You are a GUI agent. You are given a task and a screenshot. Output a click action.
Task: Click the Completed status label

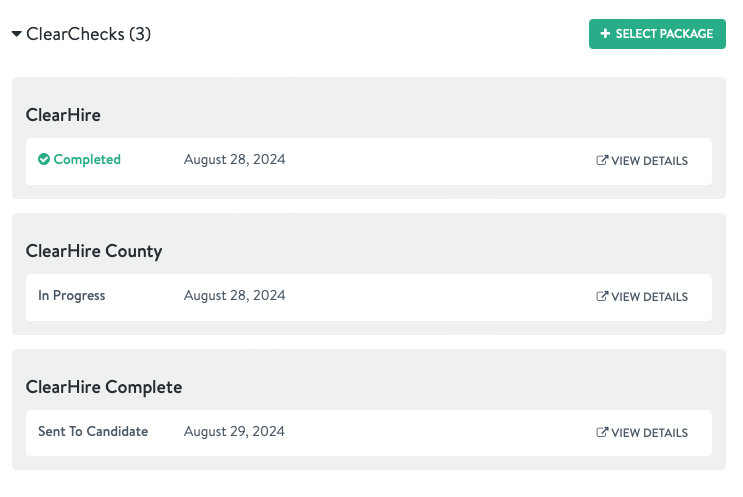87,160
